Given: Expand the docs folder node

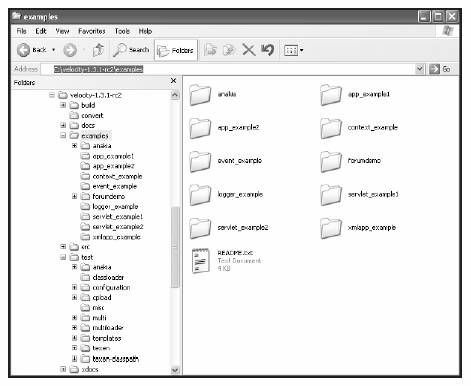Looking at the screenshot, I should pos(63,125).
